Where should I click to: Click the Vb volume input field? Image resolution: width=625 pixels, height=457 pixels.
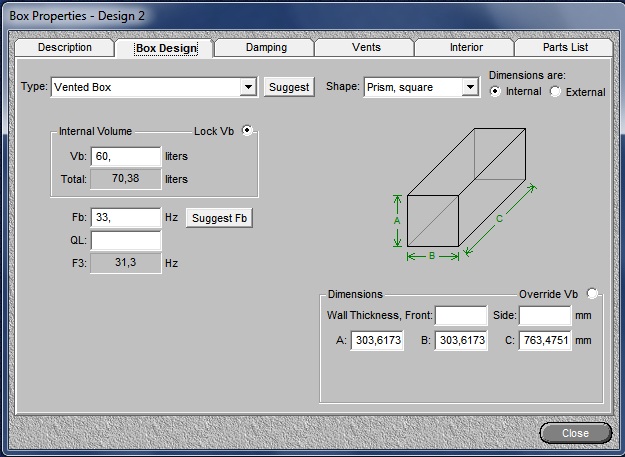pos(126,157)
